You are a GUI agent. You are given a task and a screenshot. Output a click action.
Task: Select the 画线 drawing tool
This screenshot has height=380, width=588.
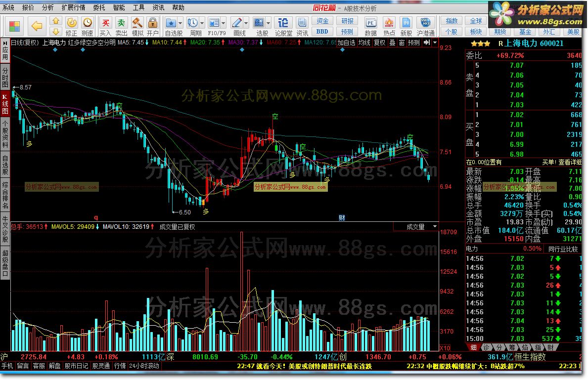coord(237,23)
